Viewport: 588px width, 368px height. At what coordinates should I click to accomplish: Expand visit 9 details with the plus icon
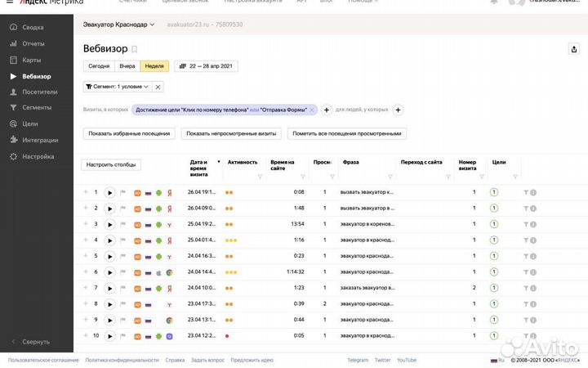coord(85,320)
